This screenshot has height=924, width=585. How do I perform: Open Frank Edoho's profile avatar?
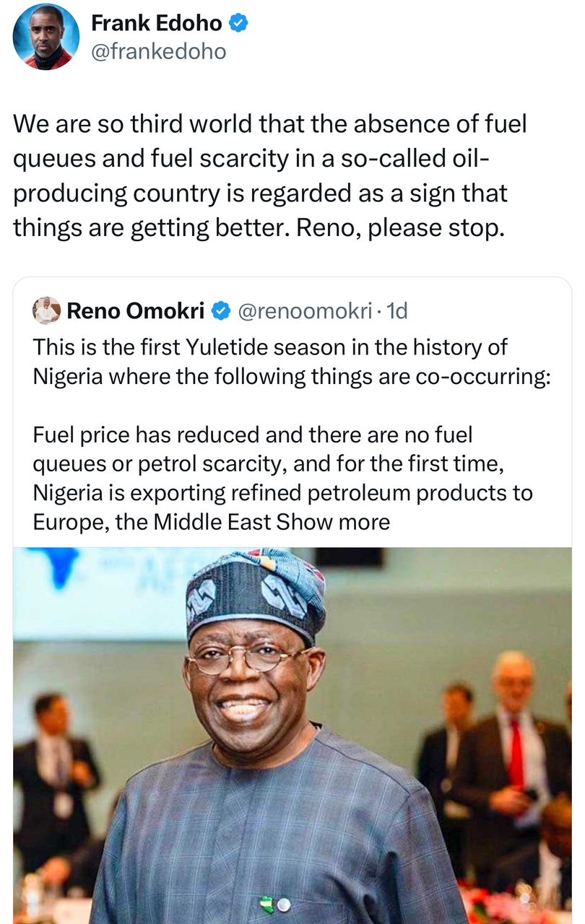(x=46, y=36)
